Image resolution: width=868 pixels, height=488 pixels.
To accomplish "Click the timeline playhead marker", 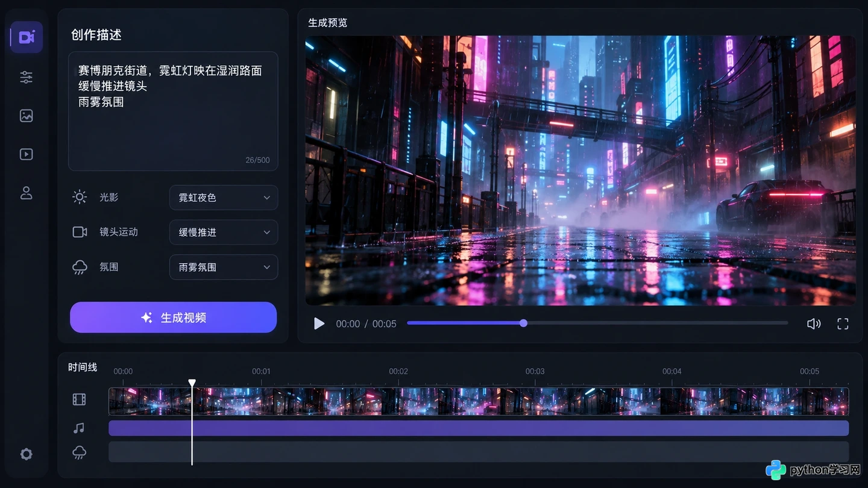I will tap(192, 383).
